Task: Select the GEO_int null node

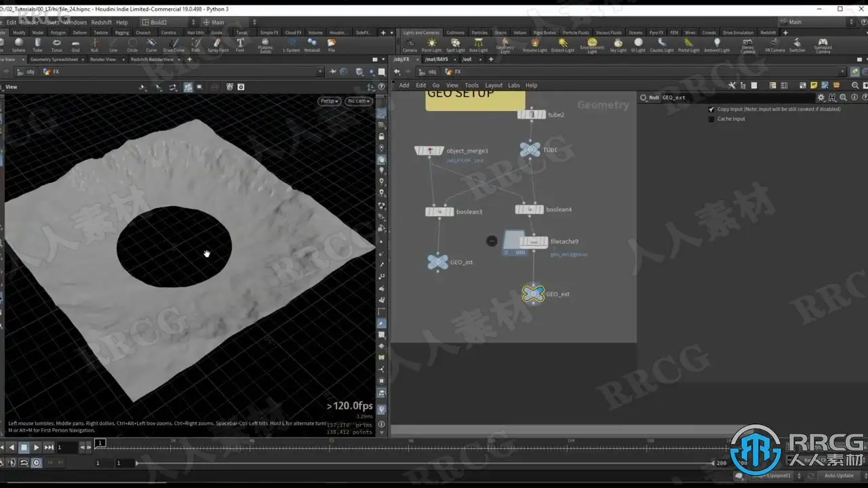Action: tap(438, 262)
